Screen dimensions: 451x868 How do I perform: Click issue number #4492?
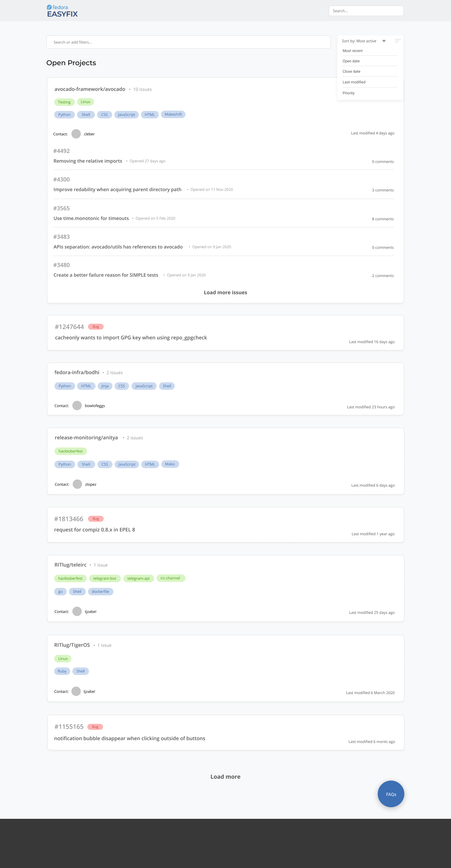(x=61, y=151)
